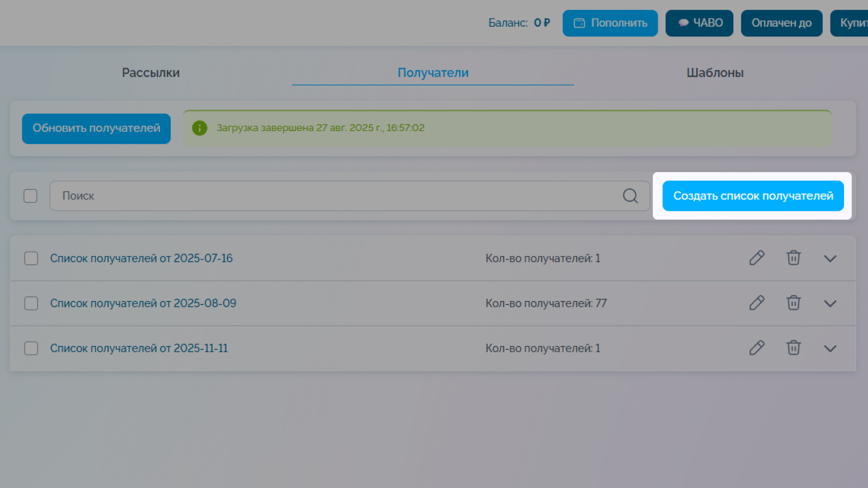Open the Шаблоны tab
This screenshot has height=488, width=868.
tap(715, 72)
